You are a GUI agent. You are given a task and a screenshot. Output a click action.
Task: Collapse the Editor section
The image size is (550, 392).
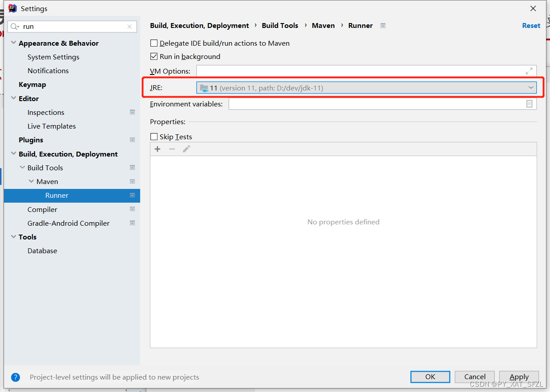[13, 98]
